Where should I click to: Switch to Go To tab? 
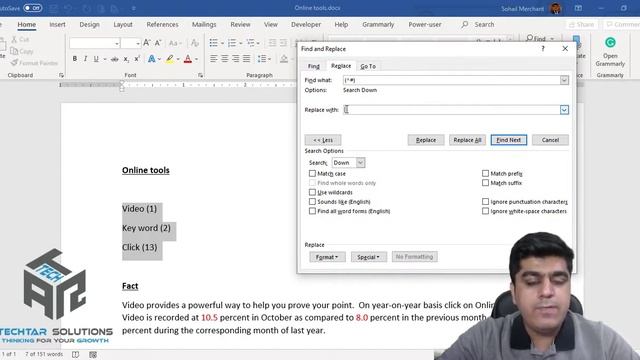(368, 66)
